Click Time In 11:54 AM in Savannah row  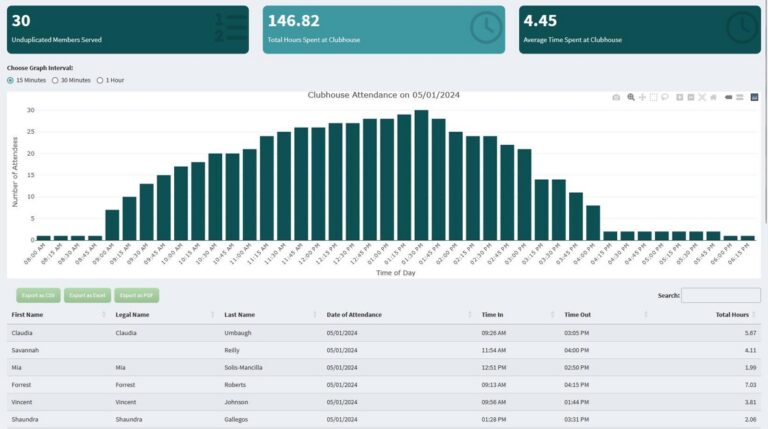[x=494, y=350]
